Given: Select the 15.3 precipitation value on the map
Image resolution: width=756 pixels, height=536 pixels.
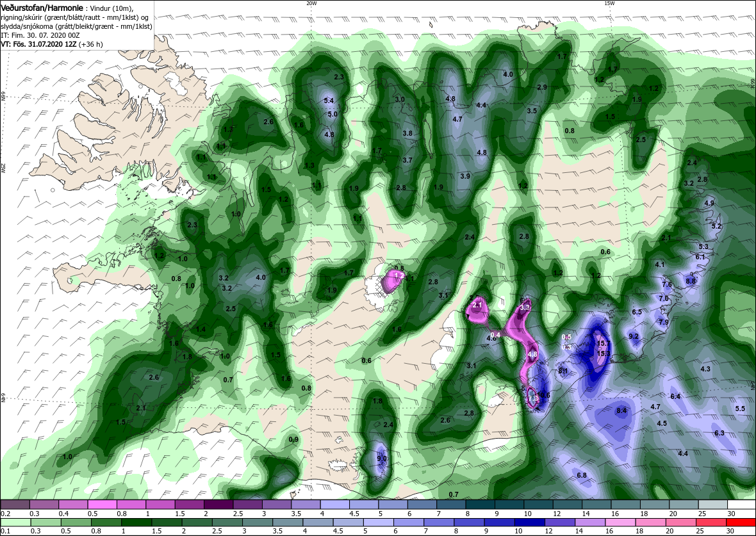Looking at the screenshot, I should pos(604,353).
